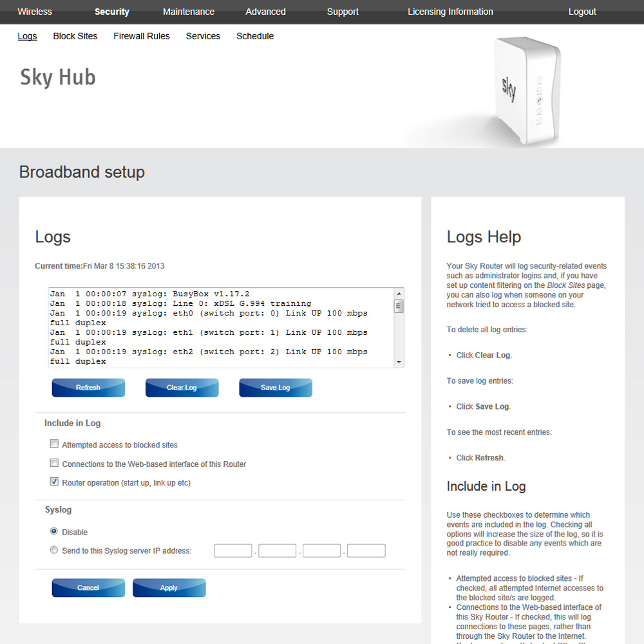Go to the Advanced menu

[x=265, y=12]
